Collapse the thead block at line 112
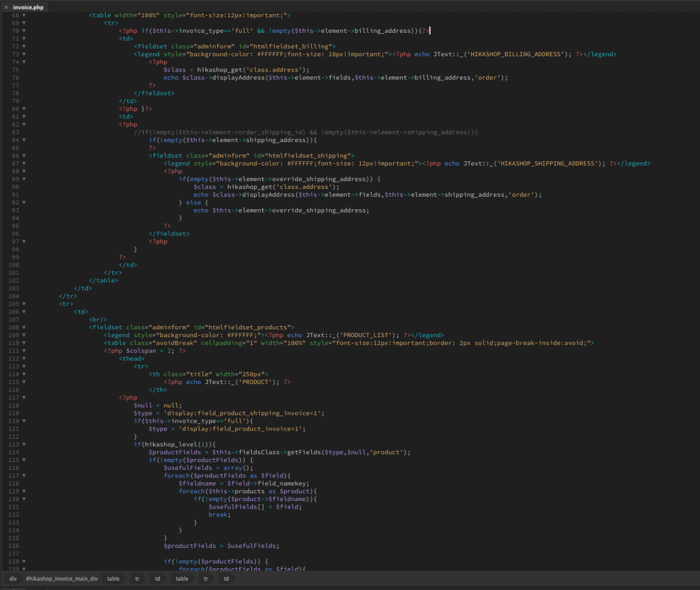The width and height of the screenshot is (700, 590). [24, 358]
